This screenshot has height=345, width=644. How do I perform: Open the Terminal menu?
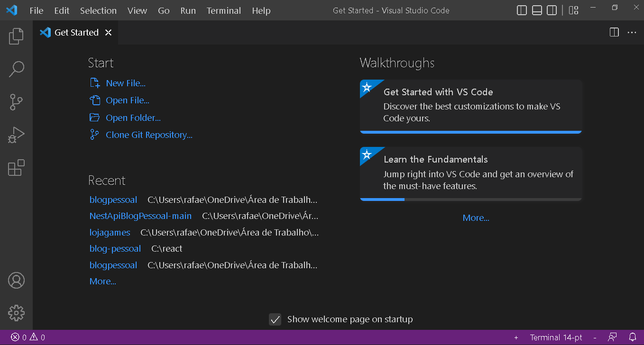(x=223, y=10)
